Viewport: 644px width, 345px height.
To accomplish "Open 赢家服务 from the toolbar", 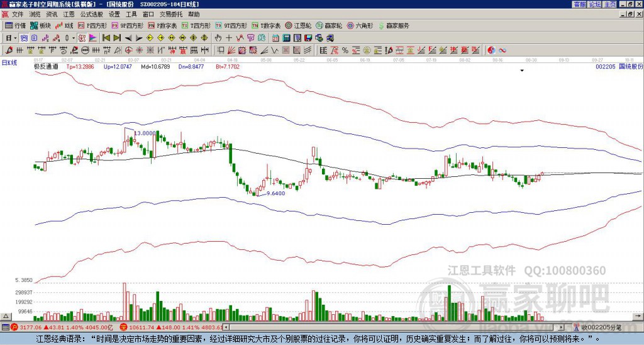I will (x=394, y=25).
